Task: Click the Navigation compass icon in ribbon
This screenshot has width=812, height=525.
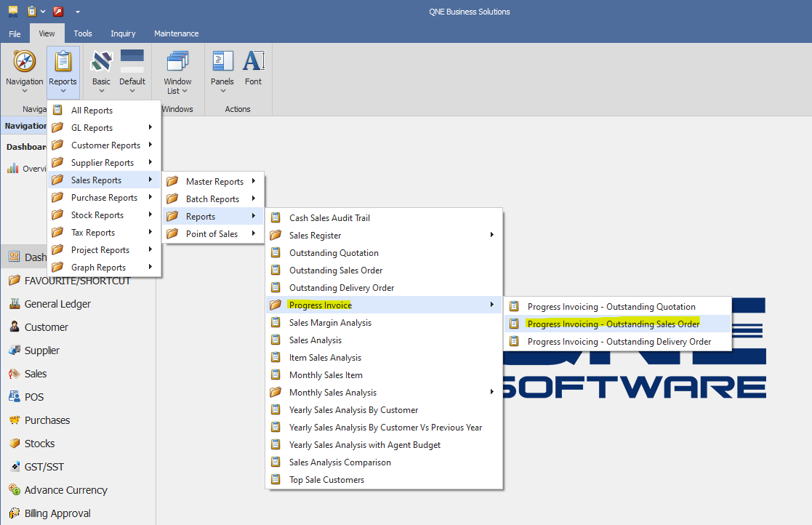Action: (x=24, y=63)
